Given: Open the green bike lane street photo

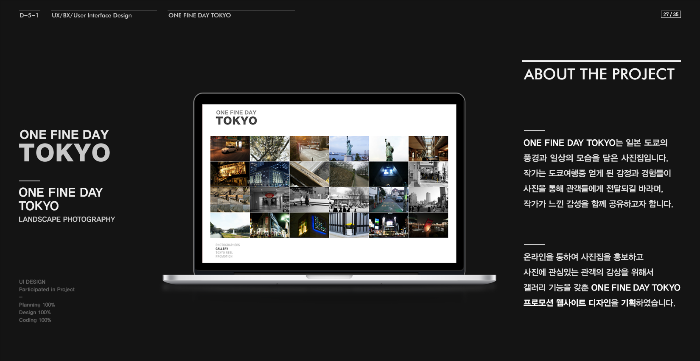Looking at the screenshot, I should [x=388, y=199].
